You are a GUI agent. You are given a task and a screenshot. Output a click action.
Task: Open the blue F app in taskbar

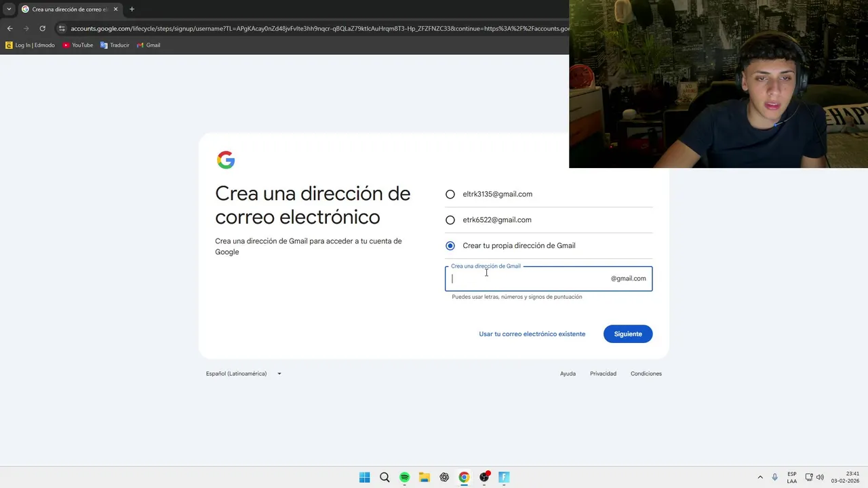point(504,477)
